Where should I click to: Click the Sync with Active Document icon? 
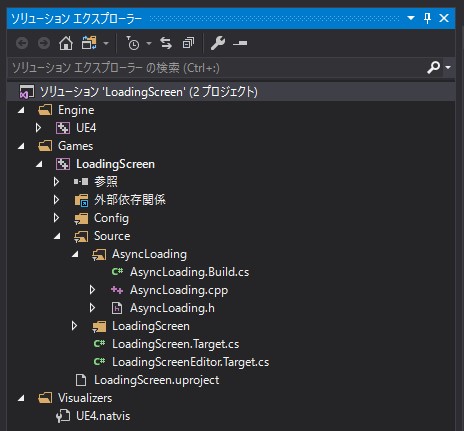(166, 43)
